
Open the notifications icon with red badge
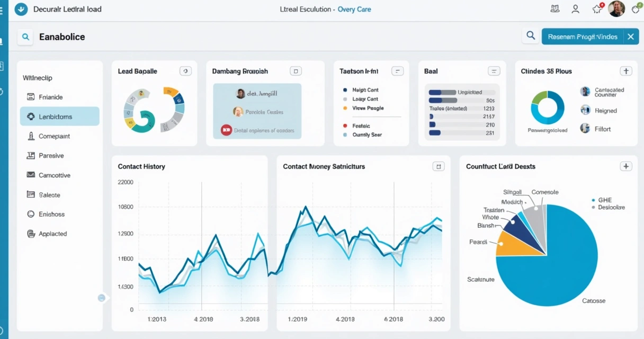[x=598, y=8]
